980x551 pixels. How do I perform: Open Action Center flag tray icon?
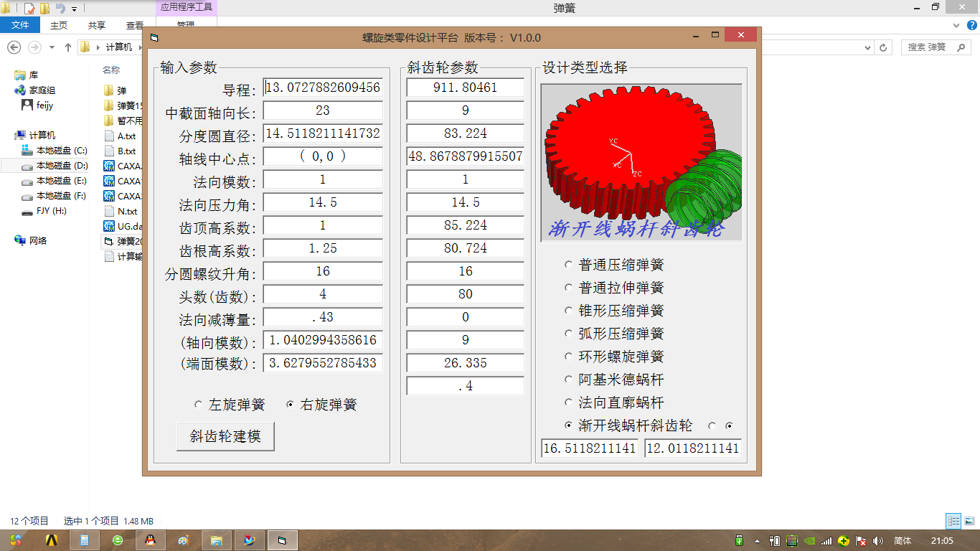[862, 540]
